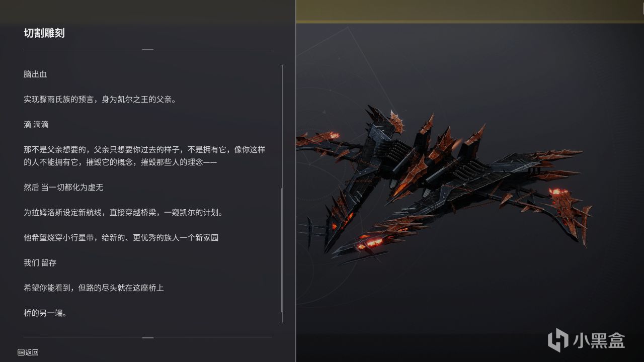The height and width of the screenshot is (362, 644).
Task: Click the small handle on the lower divider
Action: 147,337
